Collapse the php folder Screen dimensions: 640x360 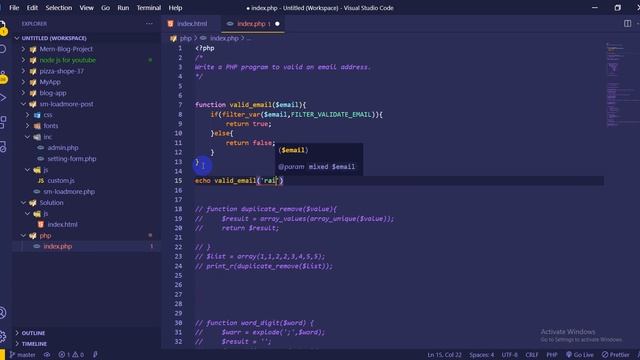click(x=45, y=236)
